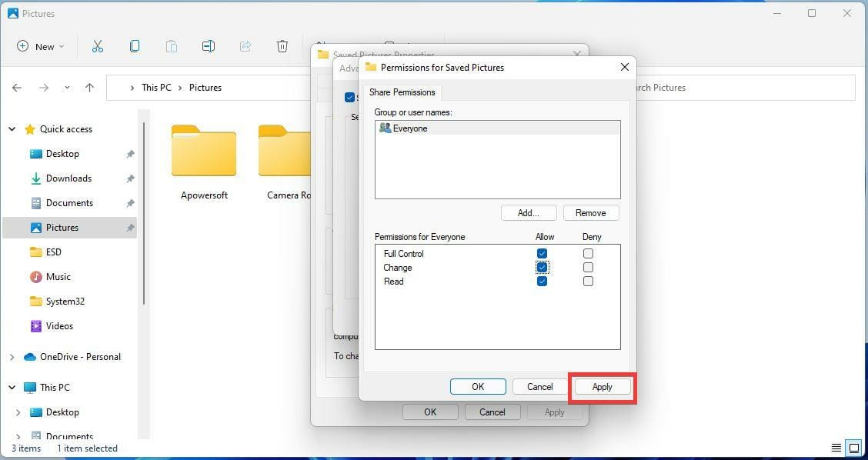Open the ESD folder in sidebar

tap(54, 252)
